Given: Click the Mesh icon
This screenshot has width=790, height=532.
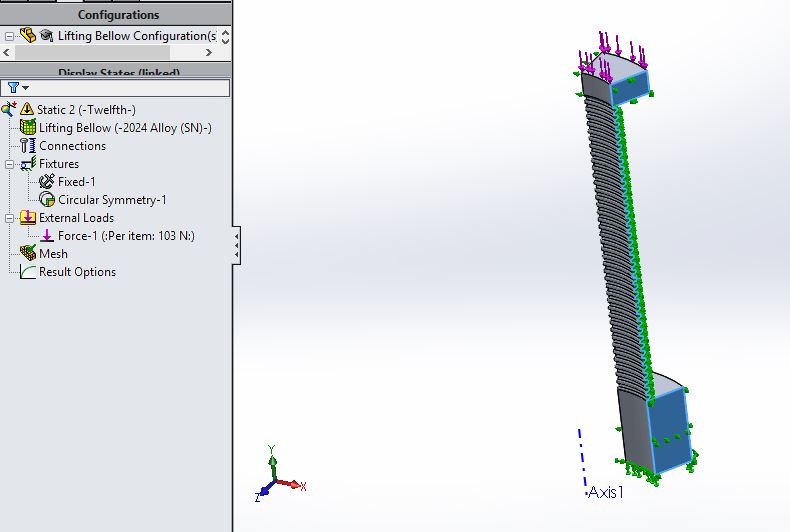Looking at the screenshot, I should coord(28,253).
